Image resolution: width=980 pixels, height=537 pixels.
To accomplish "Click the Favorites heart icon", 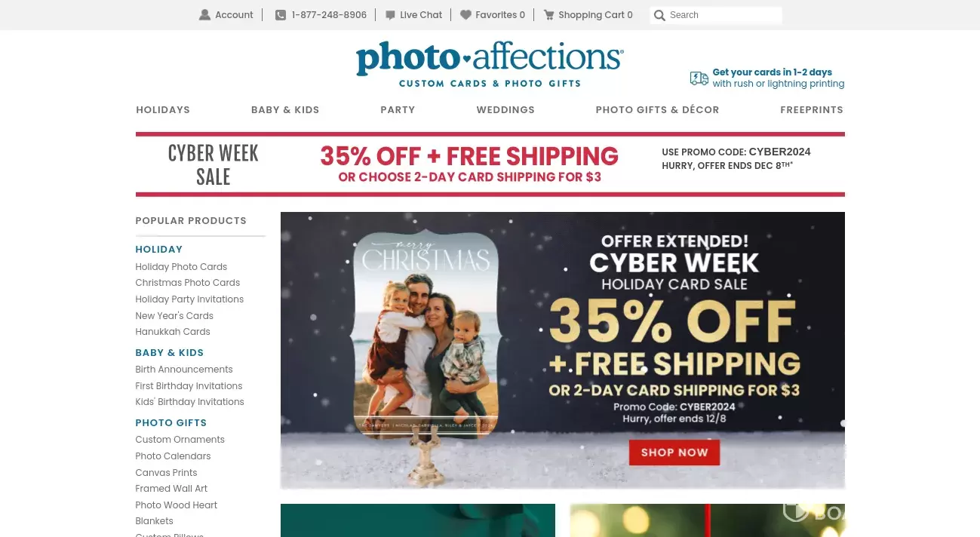I will pyautogui.click(x=465, y=15).
